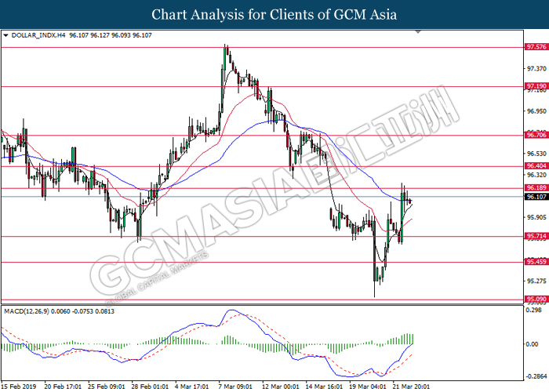Click the 96.950 price axis value
549x392 pixels.
pyautogui.click(x=536, y=111)
